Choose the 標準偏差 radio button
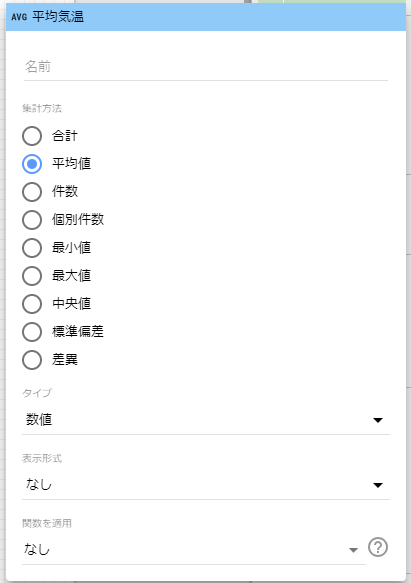This screenshot has width=411, height=583. coord(32,332)
